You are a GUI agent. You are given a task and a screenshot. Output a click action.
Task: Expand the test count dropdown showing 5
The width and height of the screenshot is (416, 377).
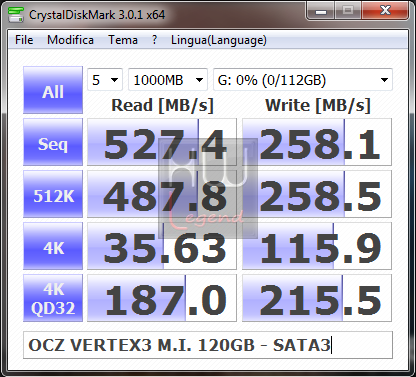point(105,80)
